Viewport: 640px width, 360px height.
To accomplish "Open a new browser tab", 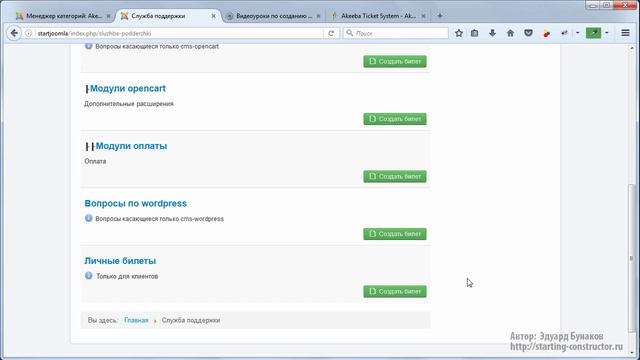I will tap(440, 16).
